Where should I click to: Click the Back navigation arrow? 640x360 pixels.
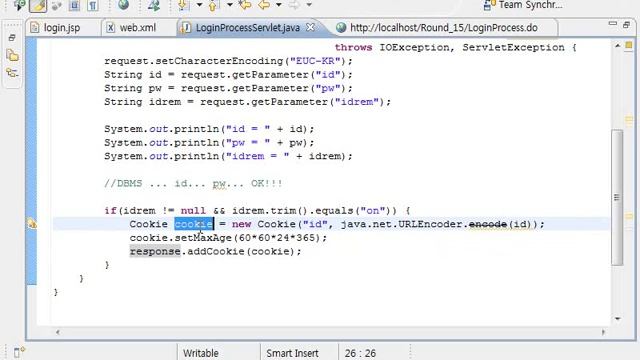pyautogui.click(x=264, y=5)
